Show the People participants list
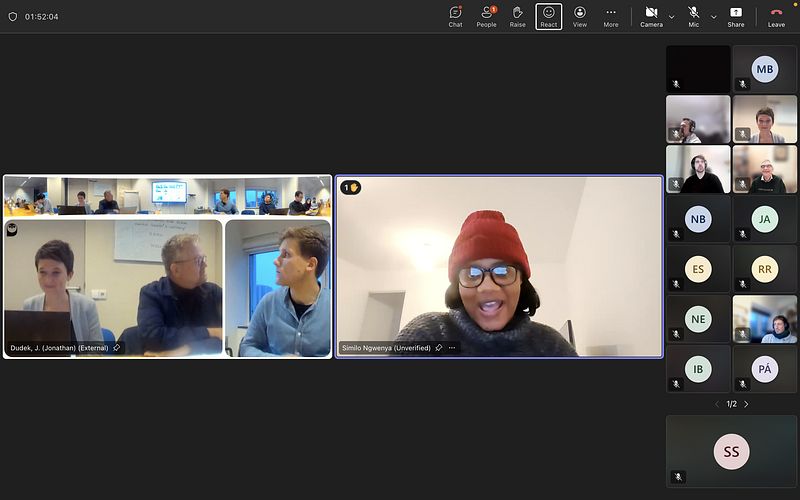Image resolution: width=800 pixels, height=500 pixels. tap(486, 16)
